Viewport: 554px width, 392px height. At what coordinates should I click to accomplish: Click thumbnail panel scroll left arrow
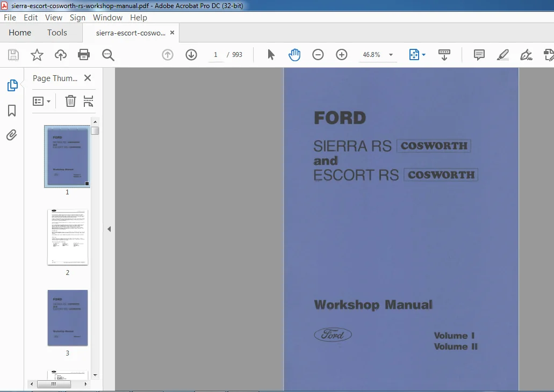point(32,384)
